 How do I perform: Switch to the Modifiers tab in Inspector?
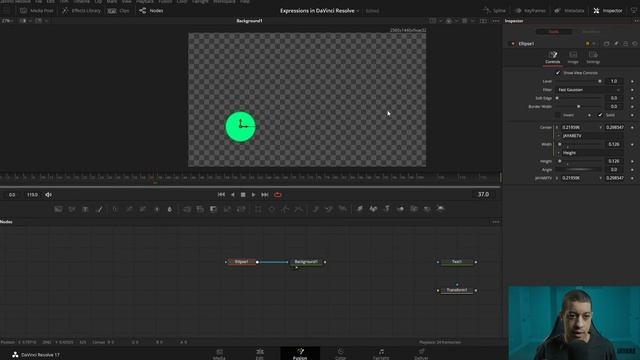click(591, 31)
